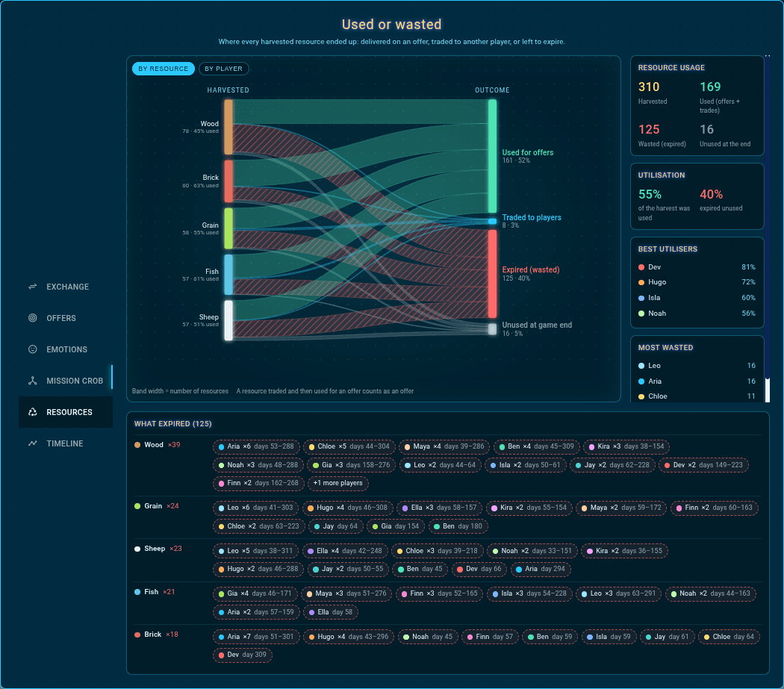Switch the chart to By Player
Viewport: 784px width, 689px height.
point(223,69)
